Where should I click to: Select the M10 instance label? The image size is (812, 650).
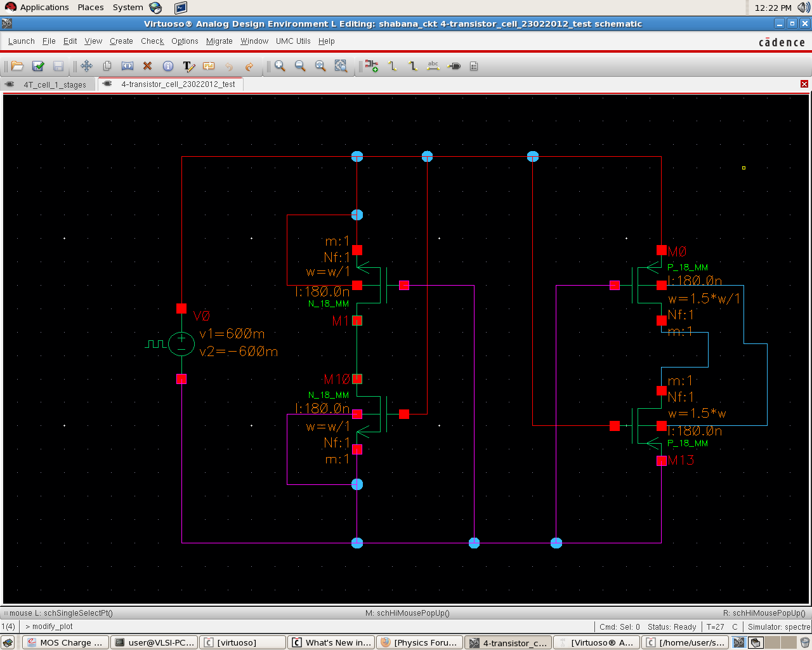pyautogui.click(x=337, y=380)
